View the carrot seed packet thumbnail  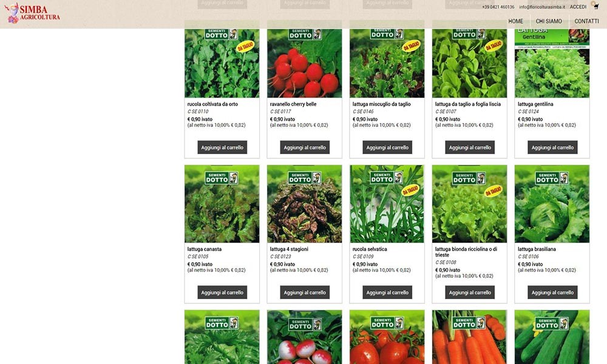[x=470, y=337]
